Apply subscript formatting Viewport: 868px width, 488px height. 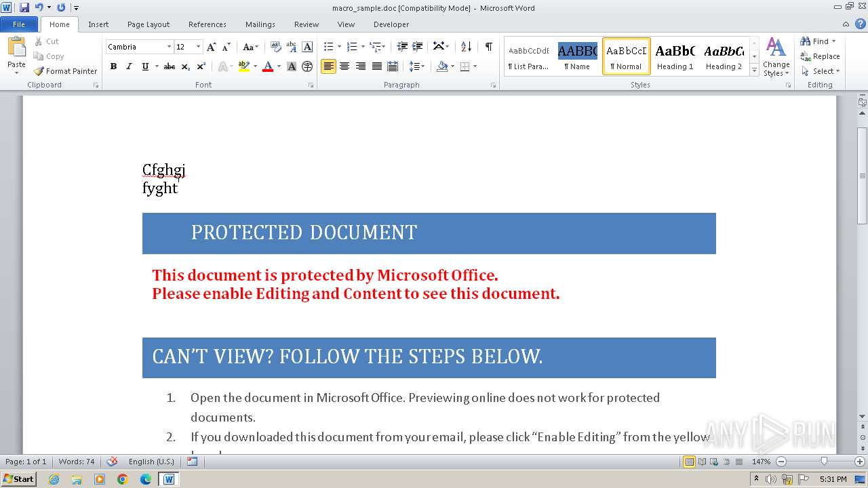pos(186,66)
